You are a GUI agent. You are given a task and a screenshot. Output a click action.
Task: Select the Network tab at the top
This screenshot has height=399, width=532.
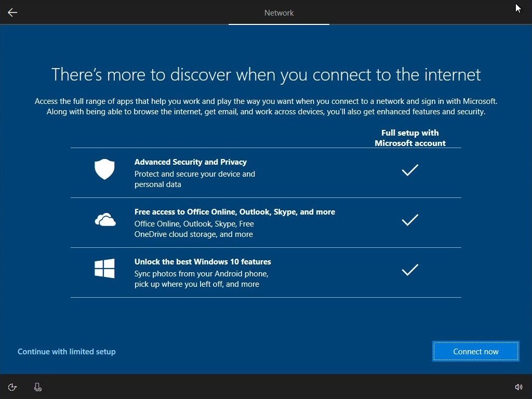pos(279,13)
